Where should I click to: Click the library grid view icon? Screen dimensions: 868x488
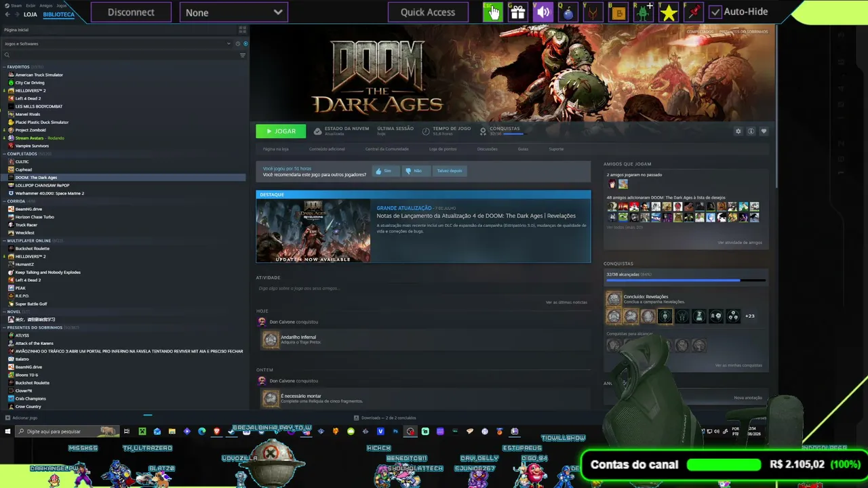(x=242, y=30)
